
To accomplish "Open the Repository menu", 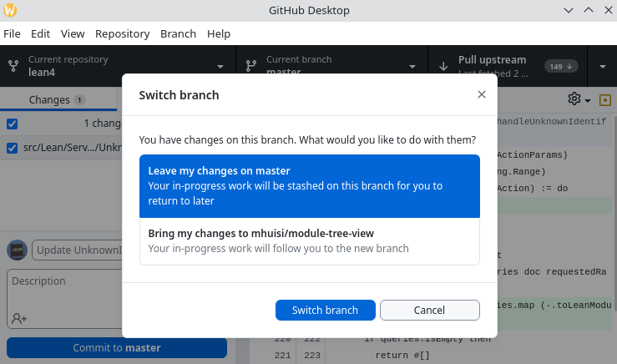I will [122, 34].
